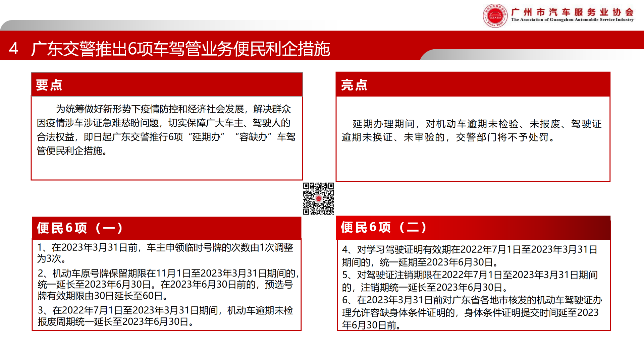Click item 1 about 临时号牌 application count
This screenshot has height=362, width=644.
point(165,253)
